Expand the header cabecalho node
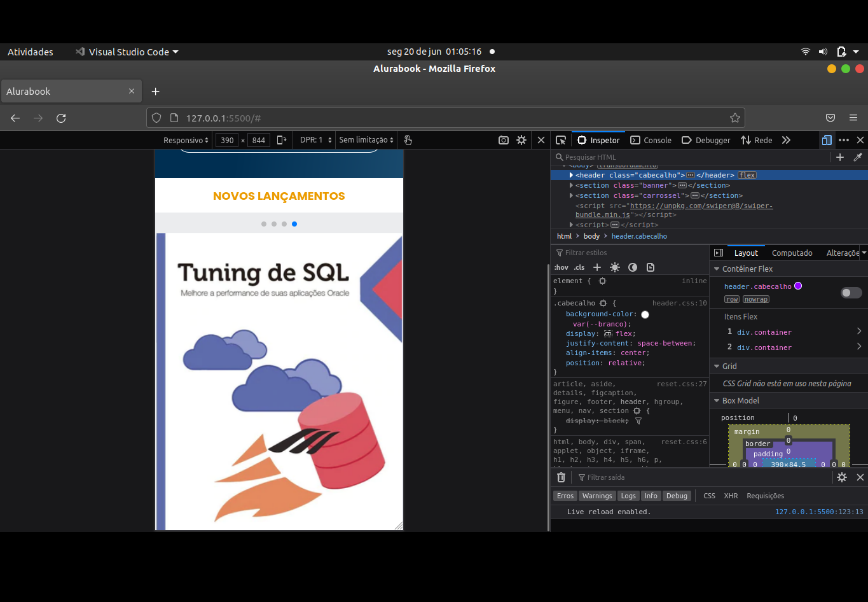The height and width of the screenshot is (602, 868). click(x=571, y=175)
